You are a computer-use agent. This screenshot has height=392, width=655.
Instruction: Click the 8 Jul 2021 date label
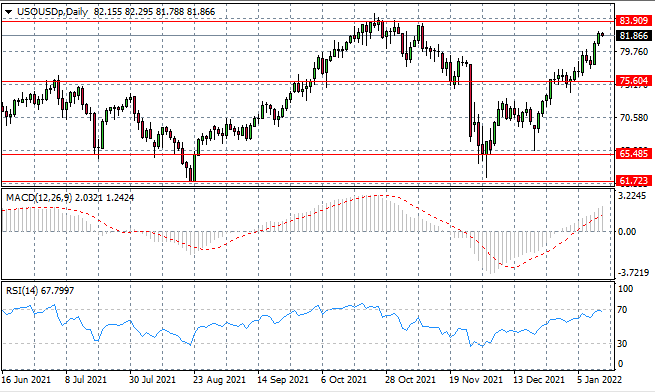85,380
